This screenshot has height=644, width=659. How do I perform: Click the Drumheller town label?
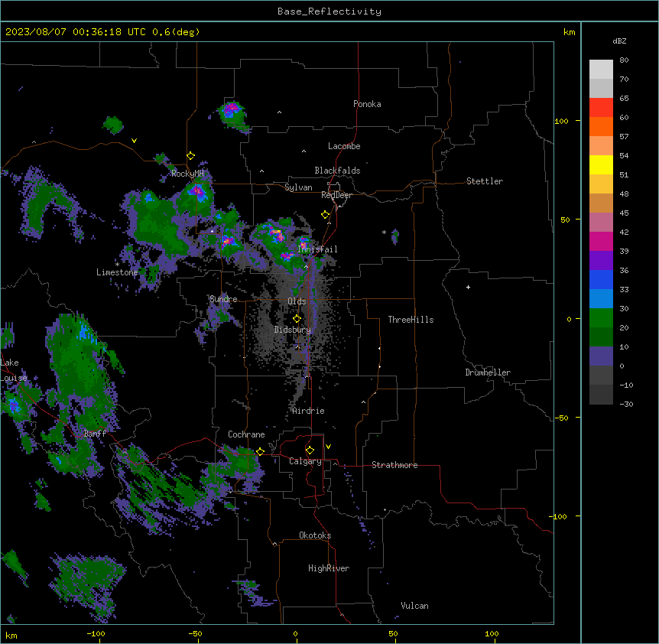click(x=488, y=372)
